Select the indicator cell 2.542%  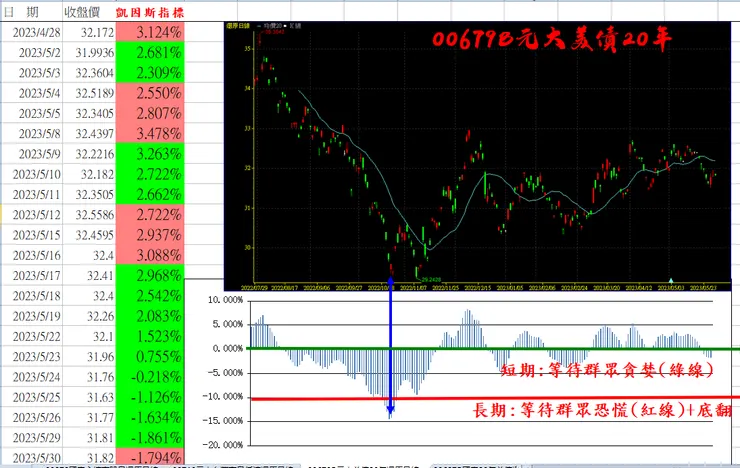[150, 296]
